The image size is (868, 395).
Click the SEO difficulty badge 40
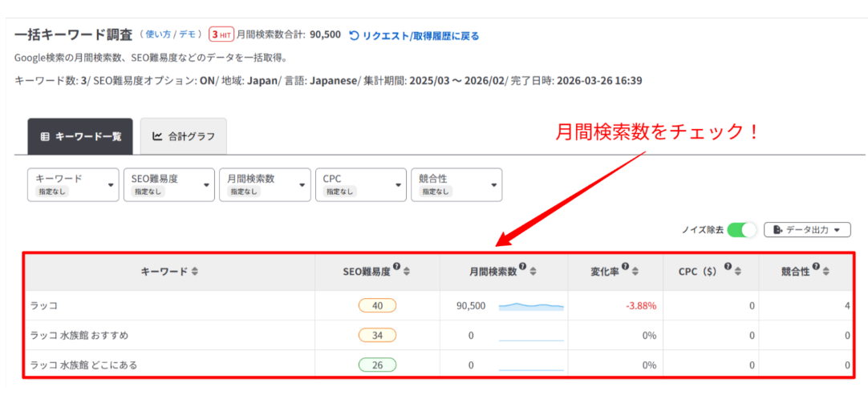377,305
